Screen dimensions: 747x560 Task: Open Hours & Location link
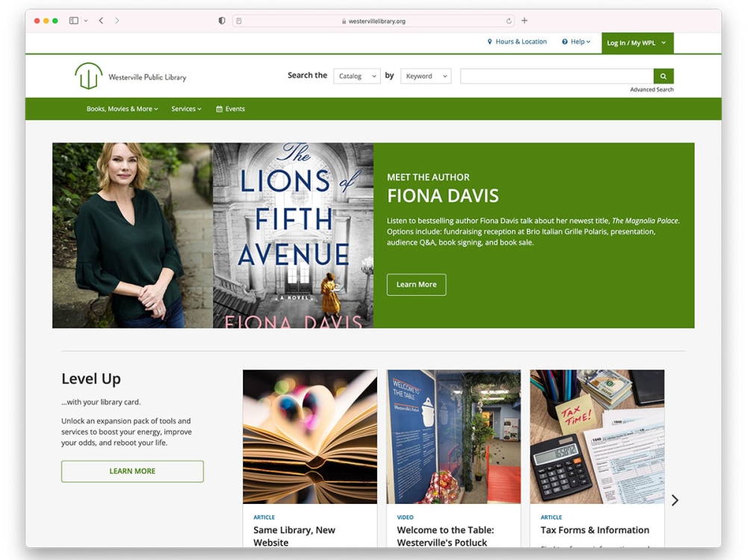point(517,42)
